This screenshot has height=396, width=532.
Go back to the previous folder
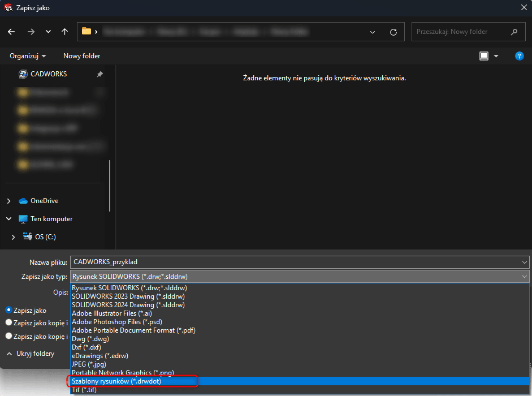point(11,32)
